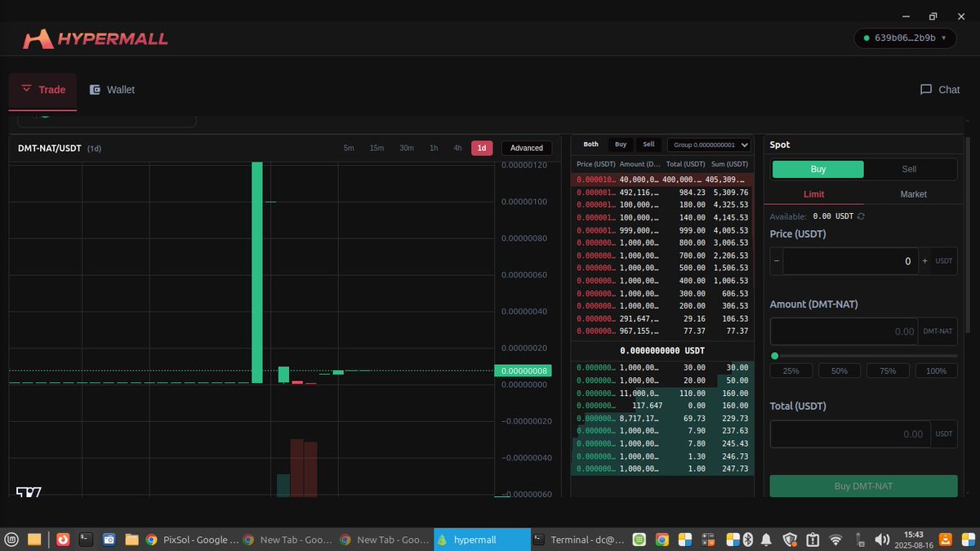Set the chart interval to 4h
The image size is (980, 551).
coord(457,148)
